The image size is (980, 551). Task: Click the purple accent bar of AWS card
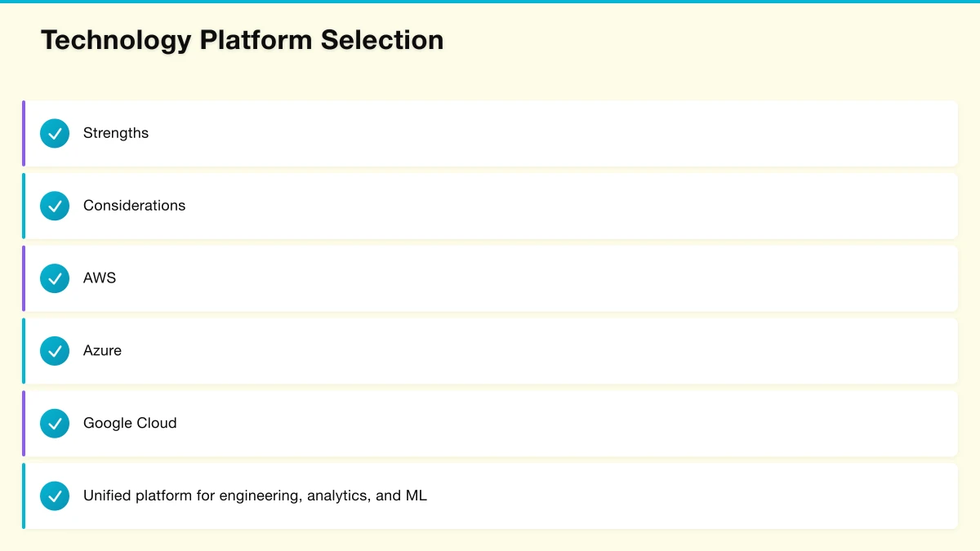coord(24,278)
